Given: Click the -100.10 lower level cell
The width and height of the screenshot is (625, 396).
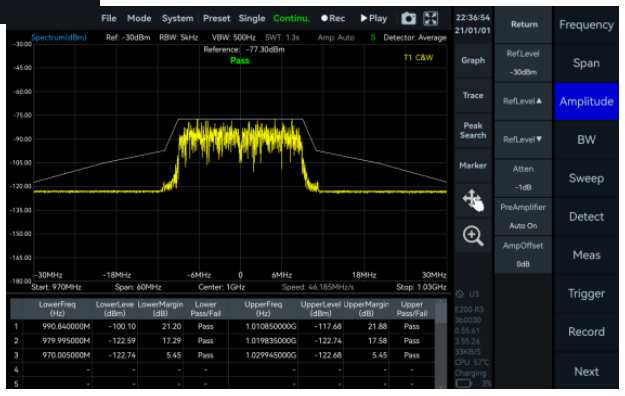Looking at the screenshot, I should 115,326.
